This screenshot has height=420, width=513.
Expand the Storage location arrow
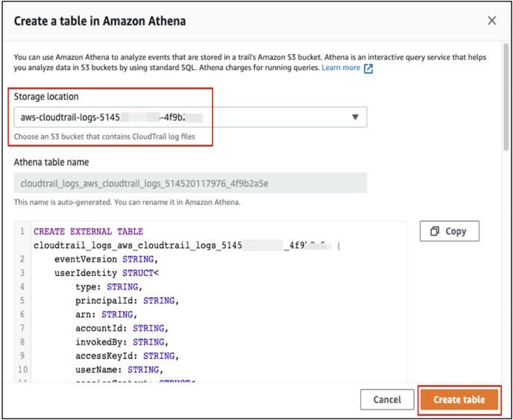click(x=355, y=117)
